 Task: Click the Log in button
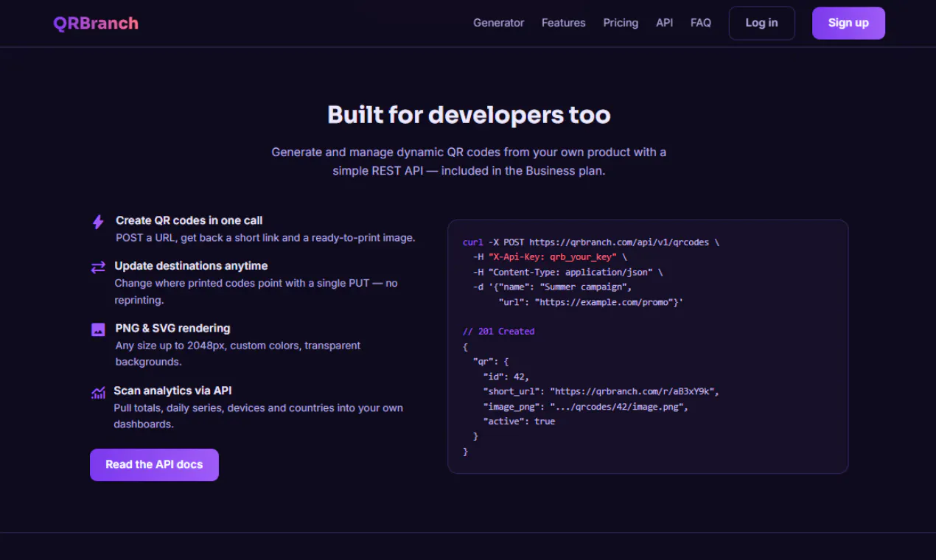[761, 23]
